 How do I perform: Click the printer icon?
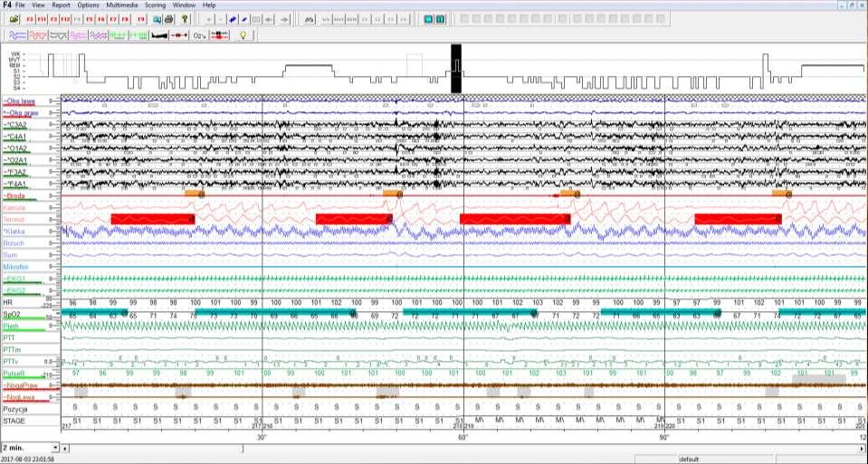coord(169,19)
